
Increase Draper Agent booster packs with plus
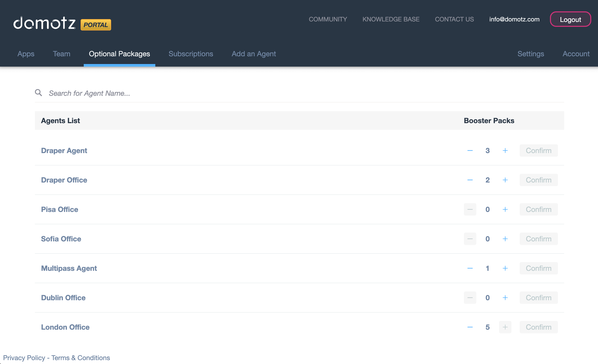point(505,151)
